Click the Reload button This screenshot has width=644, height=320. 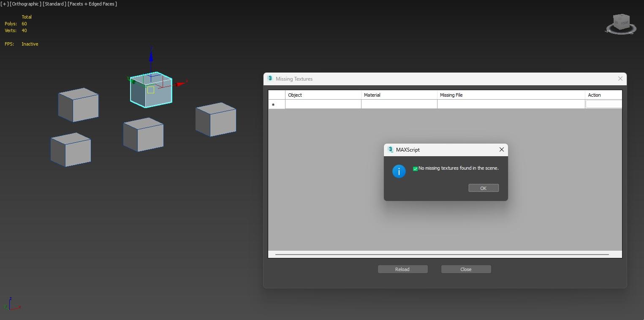pyautogui.click(x=402, y=269)
